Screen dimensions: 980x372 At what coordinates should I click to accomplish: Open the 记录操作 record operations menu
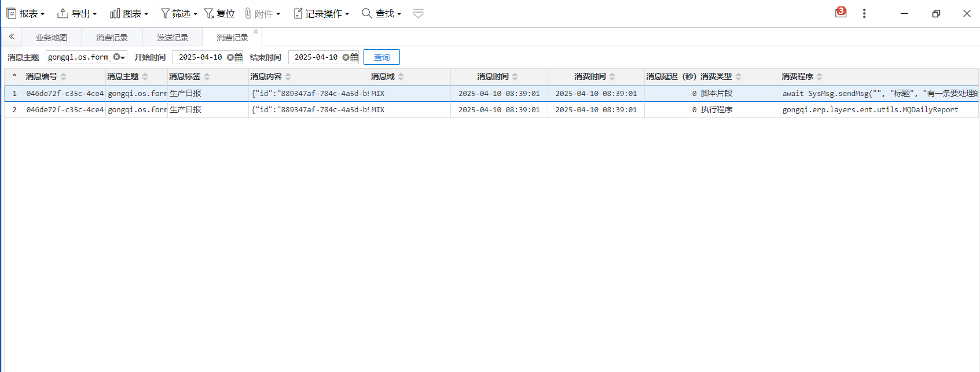[321, 13]
